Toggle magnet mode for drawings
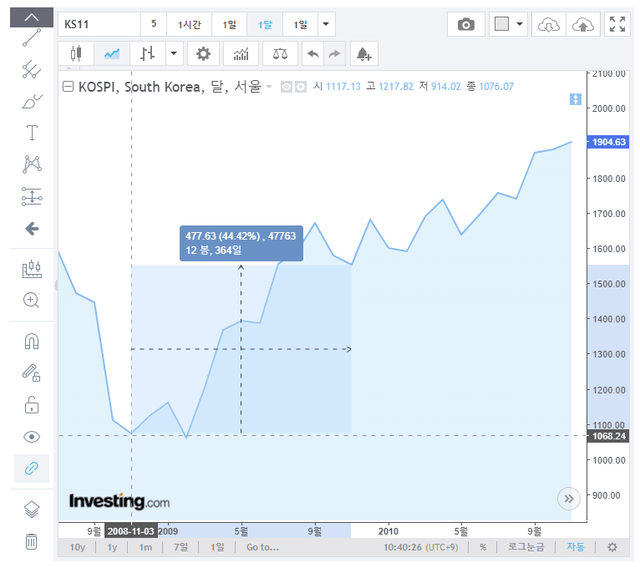This screenshot has width=640, height=567. coord(32,341)
